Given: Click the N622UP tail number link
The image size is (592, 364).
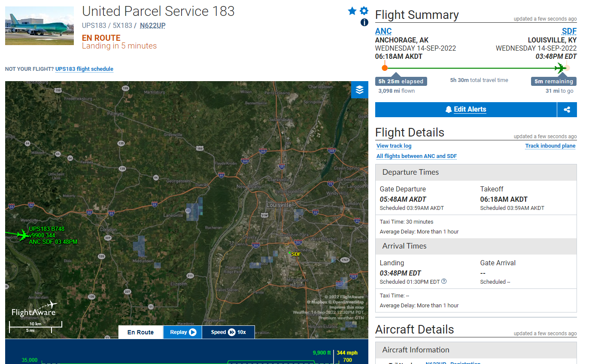Looking at the screenshot, I should 153,26.
